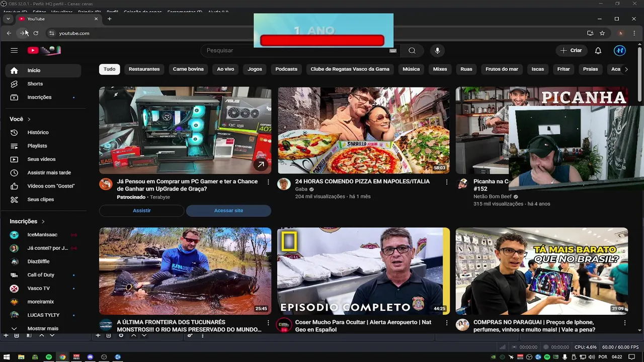Click the taskbar clock showing 04:22
Viewport: 644px width, 362px height.
click(617, 357)
